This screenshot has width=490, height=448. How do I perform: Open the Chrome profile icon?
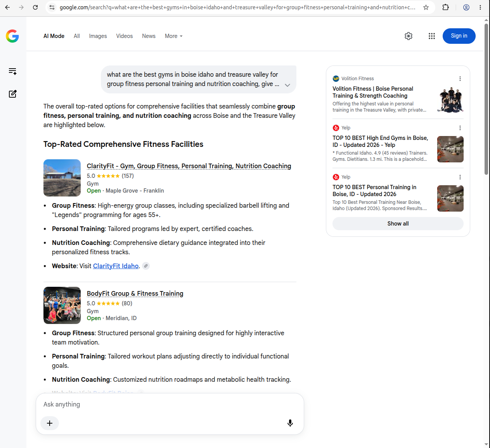pos(466,7)
